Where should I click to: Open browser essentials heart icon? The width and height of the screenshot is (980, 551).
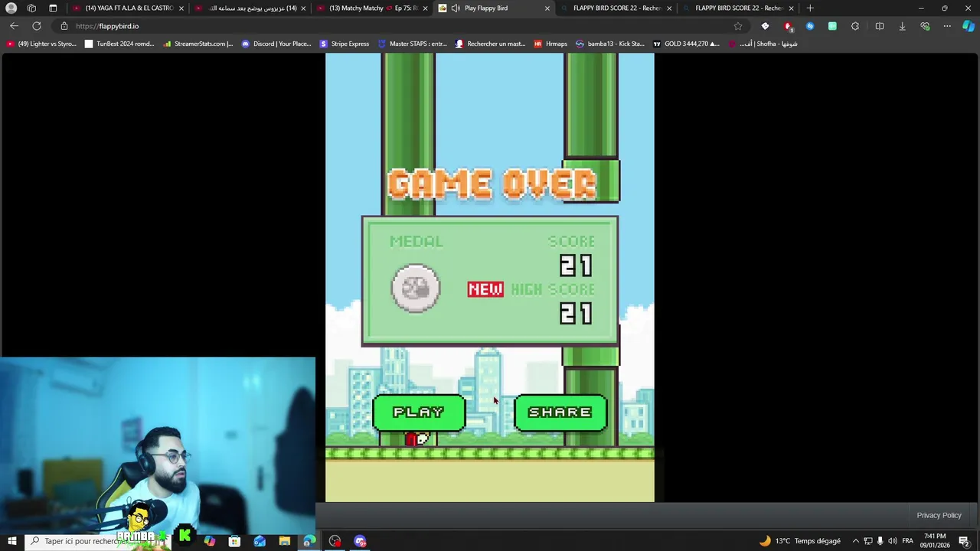(925, 26)
